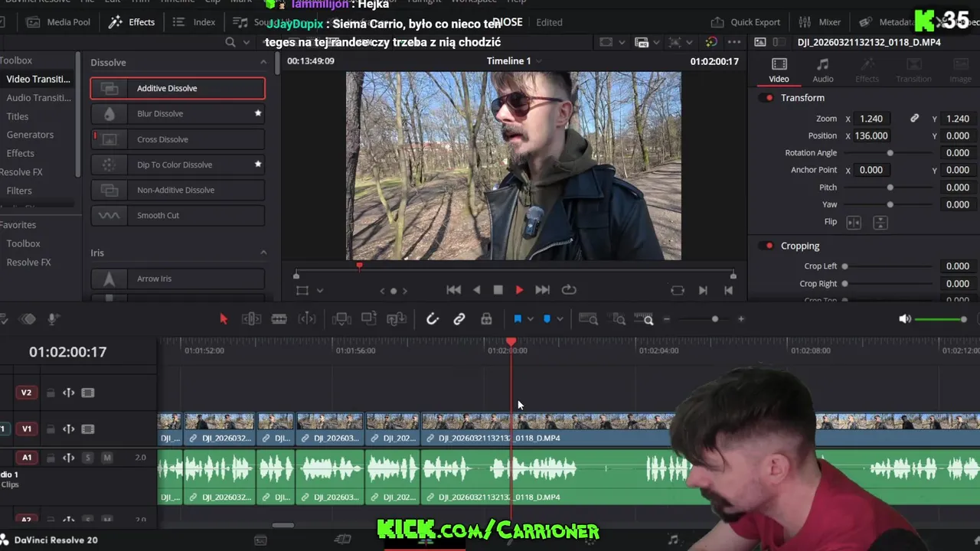The height and width of the screenshot is (551, 980).
Task: Click the Custom Zoom icon
Action: pos(645,319)
